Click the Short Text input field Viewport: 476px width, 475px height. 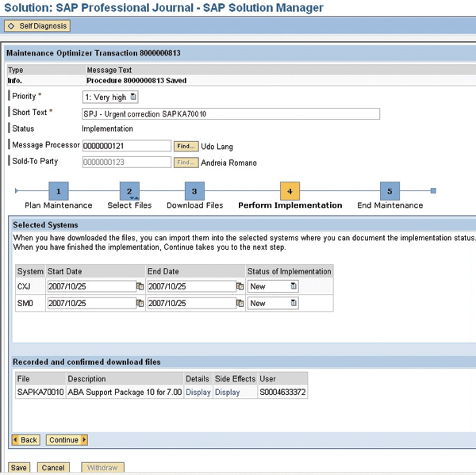click(231, 114)
